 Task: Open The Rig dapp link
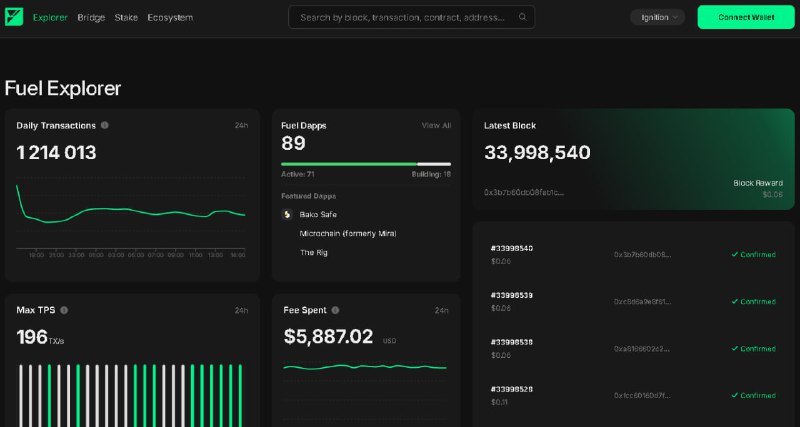pos(313,252)
